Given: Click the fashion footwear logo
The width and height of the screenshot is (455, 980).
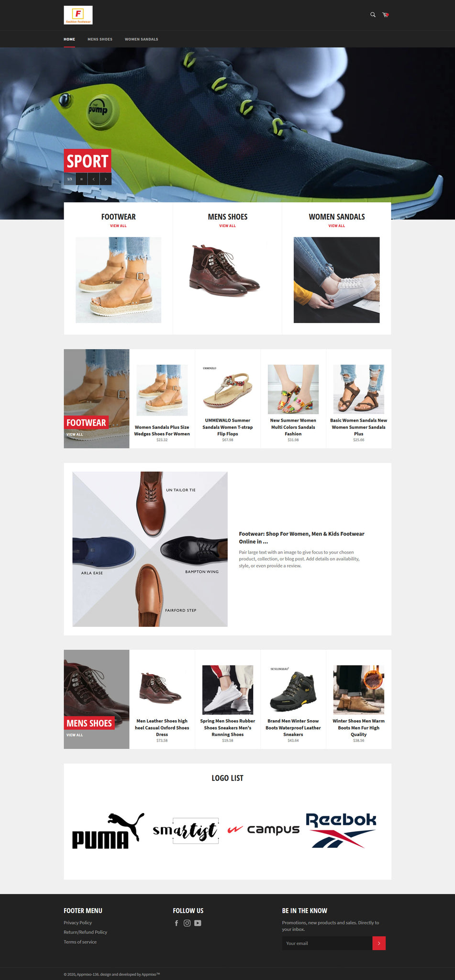Looking at the screenshot, I should (x=78, y=15).
